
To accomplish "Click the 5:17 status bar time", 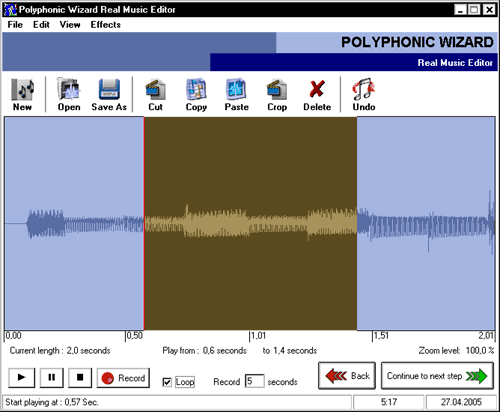I will pos(389,402).
